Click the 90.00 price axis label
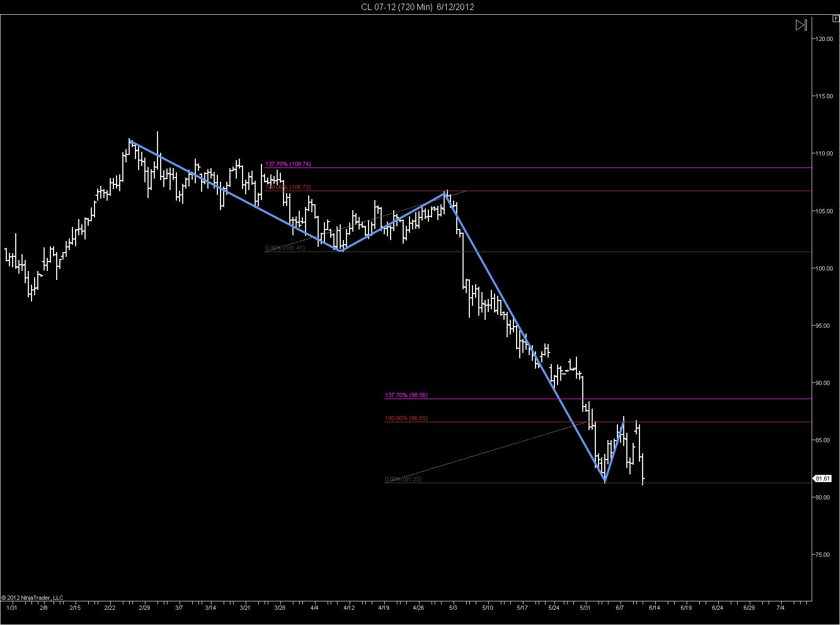840x625 pixels. (823, 383)
